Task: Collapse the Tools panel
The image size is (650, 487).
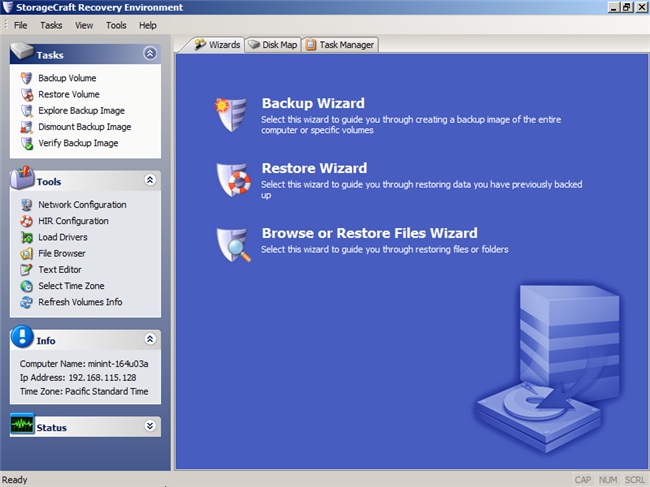Action: click(x=150, y=179)
